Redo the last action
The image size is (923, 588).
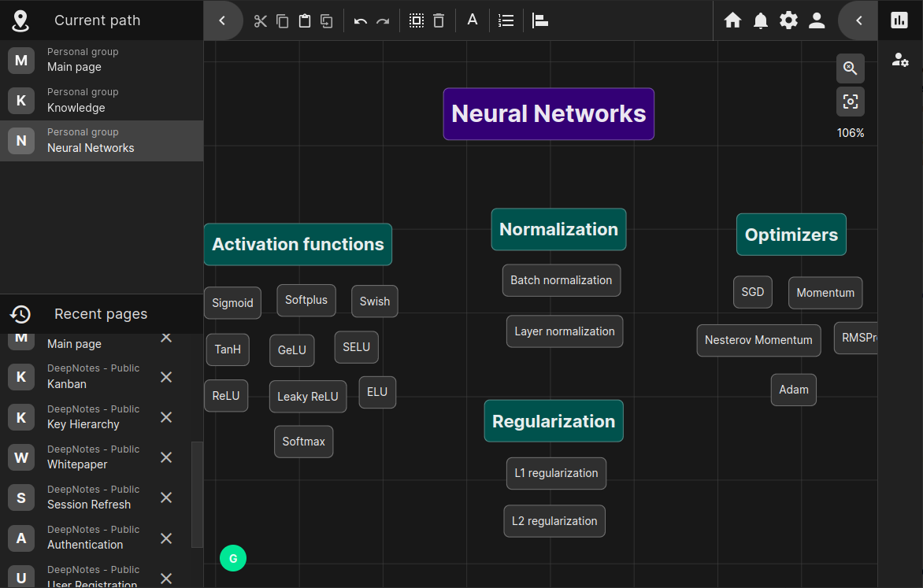[383, 21]
